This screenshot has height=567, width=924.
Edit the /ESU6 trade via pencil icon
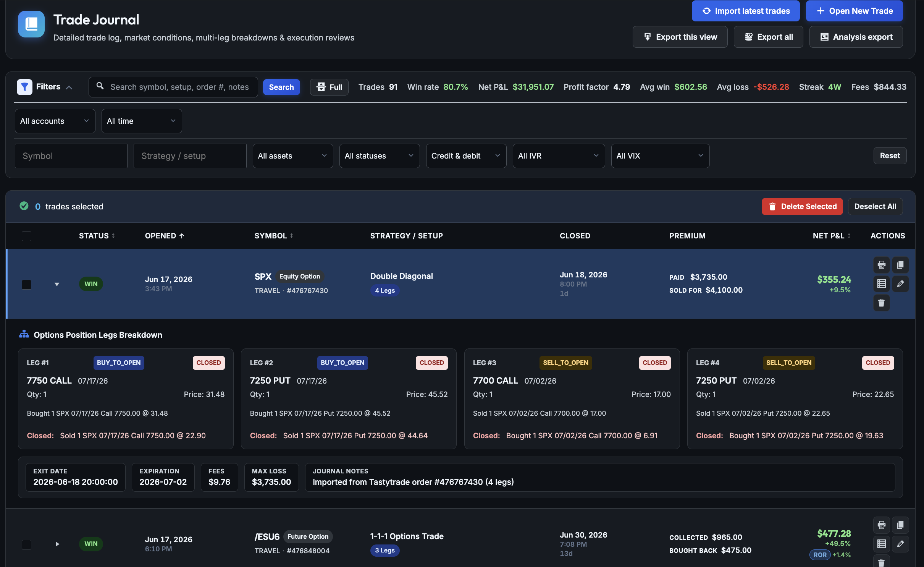(x=900, y=544)
